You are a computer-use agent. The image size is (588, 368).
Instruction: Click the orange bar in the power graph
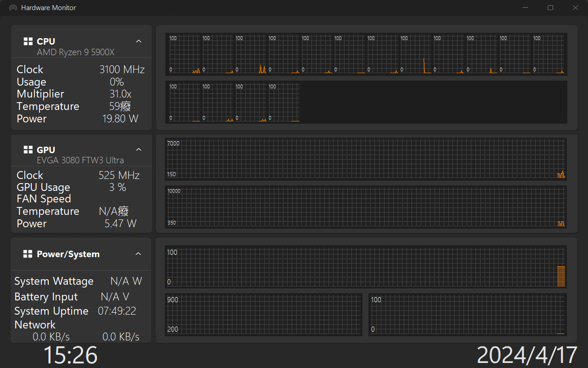(561, 276)
